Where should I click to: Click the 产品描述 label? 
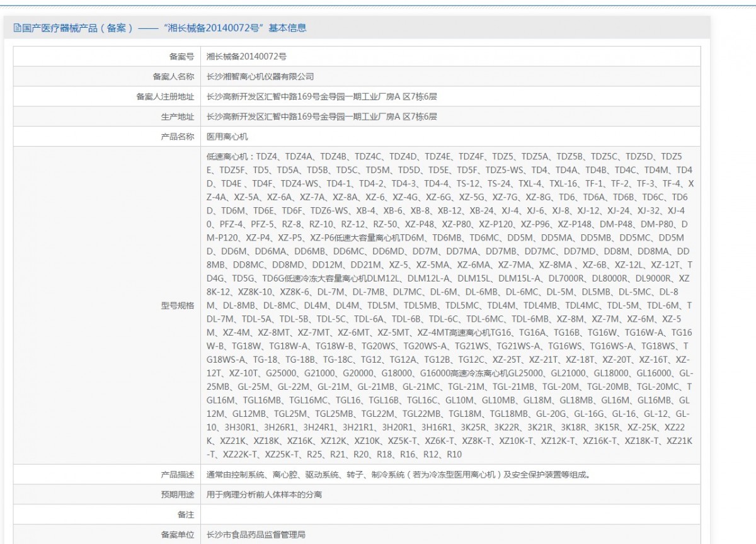click(x=178, y=475)
